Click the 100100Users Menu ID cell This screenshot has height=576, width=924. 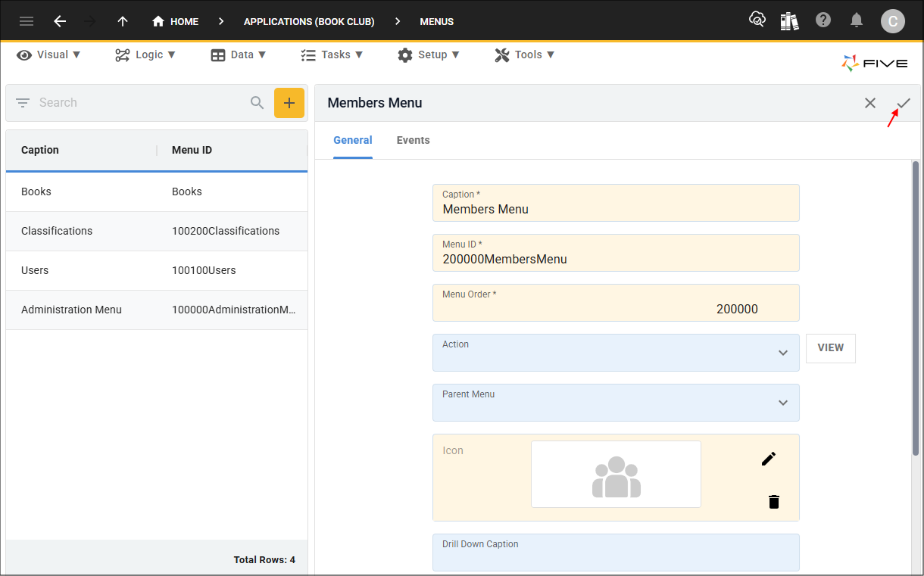click(x=204, y=270)
